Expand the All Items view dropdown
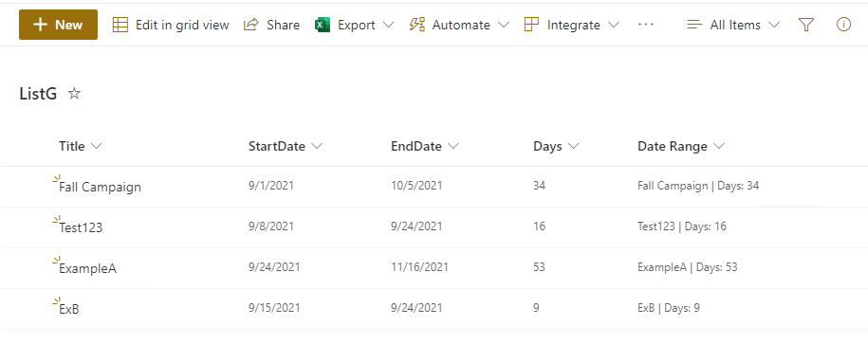This screenshot has height=344, width=868. pyautogui.click(x=733, y=25)
